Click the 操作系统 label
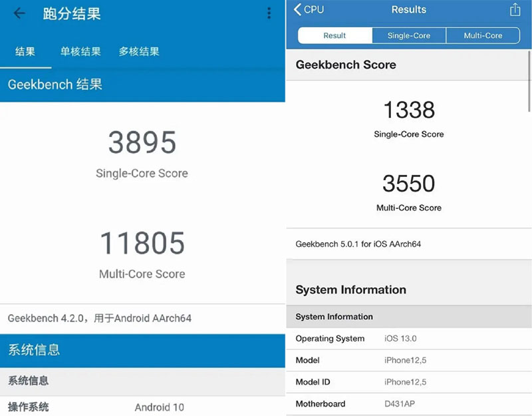The width and height of the screenshot is (532, 416). coord(28,407)
